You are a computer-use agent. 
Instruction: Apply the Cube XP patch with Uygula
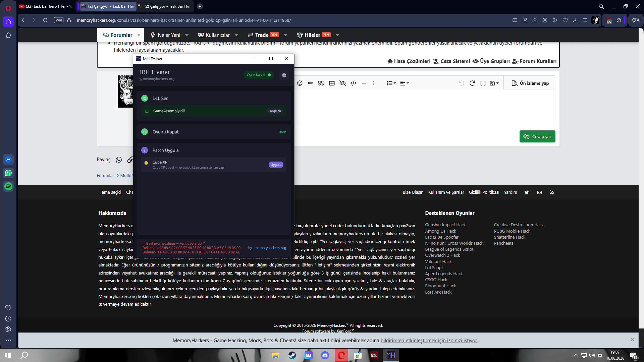(x=276, y=165)
